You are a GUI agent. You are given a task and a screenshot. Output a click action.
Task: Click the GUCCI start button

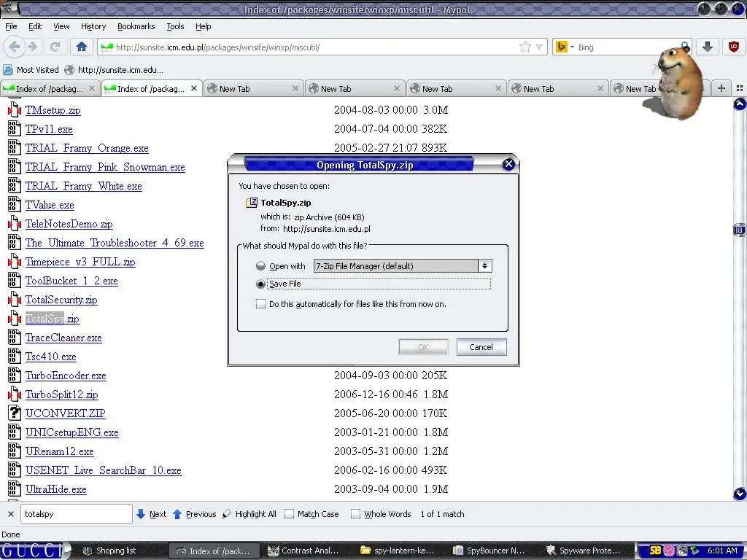click(34, 551)
